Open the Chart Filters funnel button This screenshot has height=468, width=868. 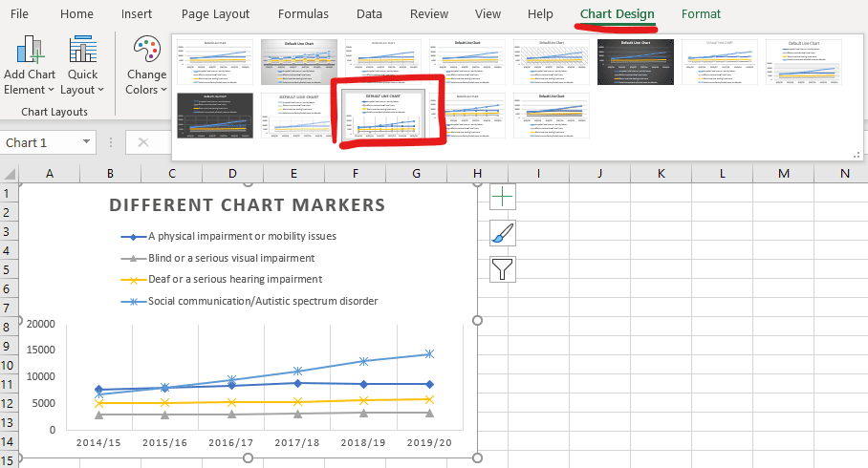[x=503, y=269]
